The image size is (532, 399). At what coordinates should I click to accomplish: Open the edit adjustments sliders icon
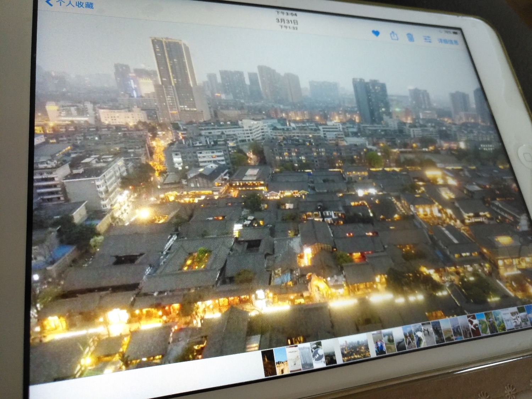coord(428,39)
